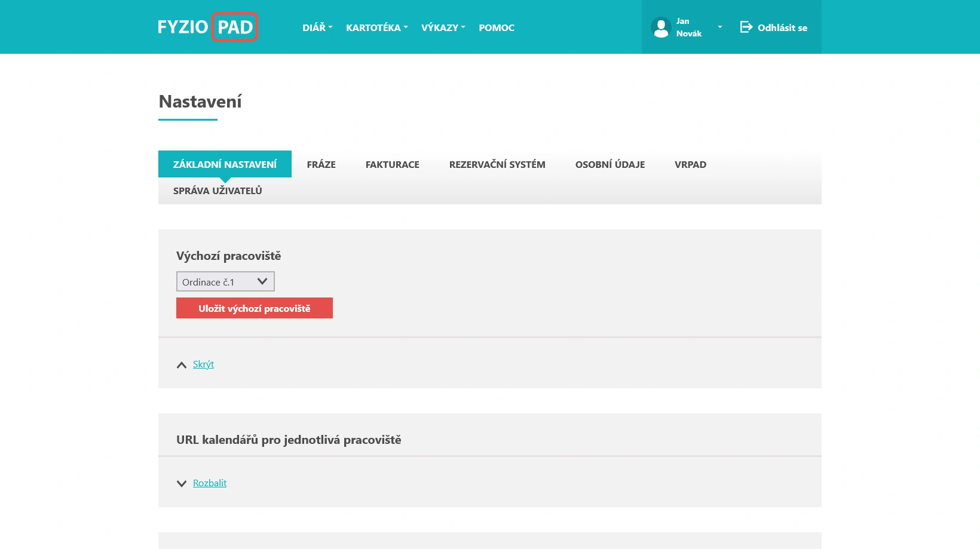Open the SPRÁVA UŽIVATELŮ tab
This screenshot has height=549, width=980.
click(x=218, y=191)
